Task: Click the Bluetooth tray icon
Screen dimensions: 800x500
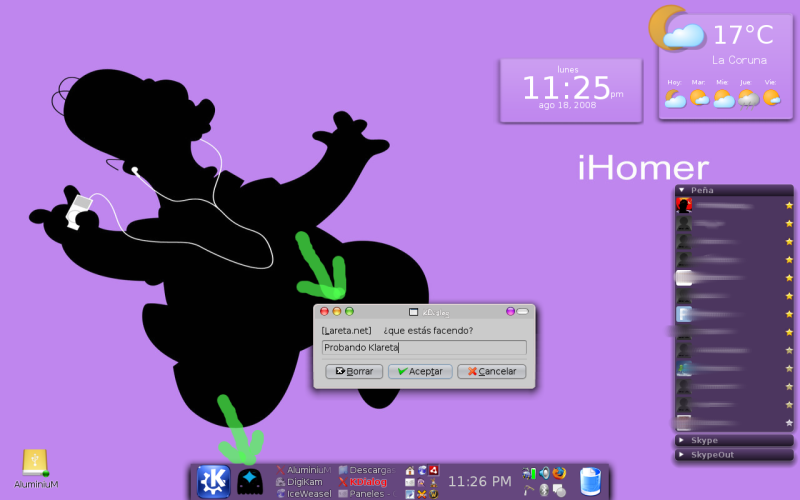Action: click(544, 490)
